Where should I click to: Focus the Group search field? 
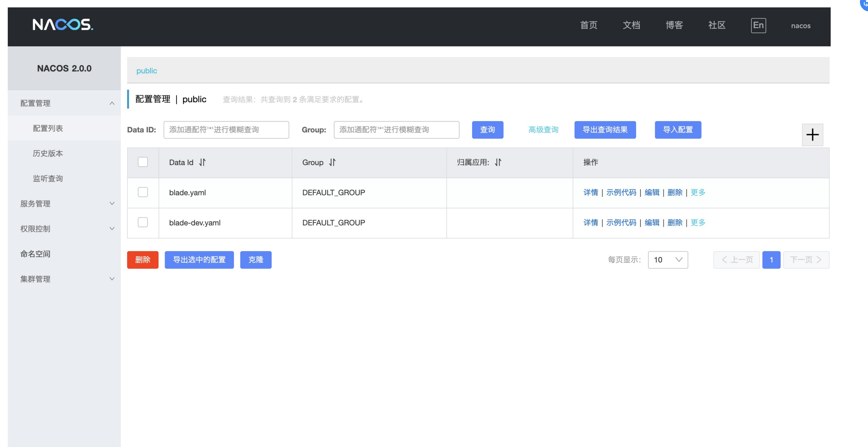(397, 130)
